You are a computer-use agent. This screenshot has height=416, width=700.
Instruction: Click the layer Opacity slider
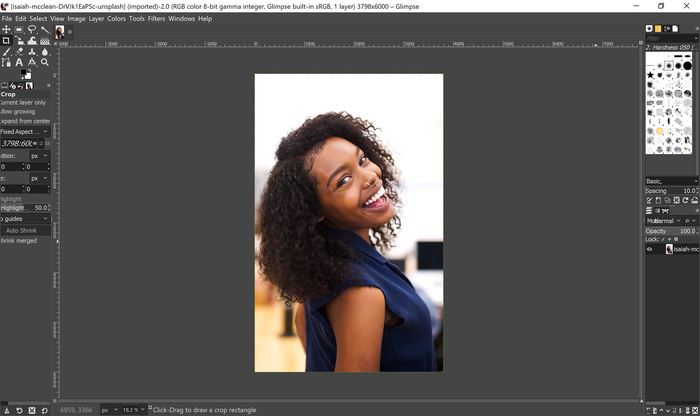tap(670, 231)
